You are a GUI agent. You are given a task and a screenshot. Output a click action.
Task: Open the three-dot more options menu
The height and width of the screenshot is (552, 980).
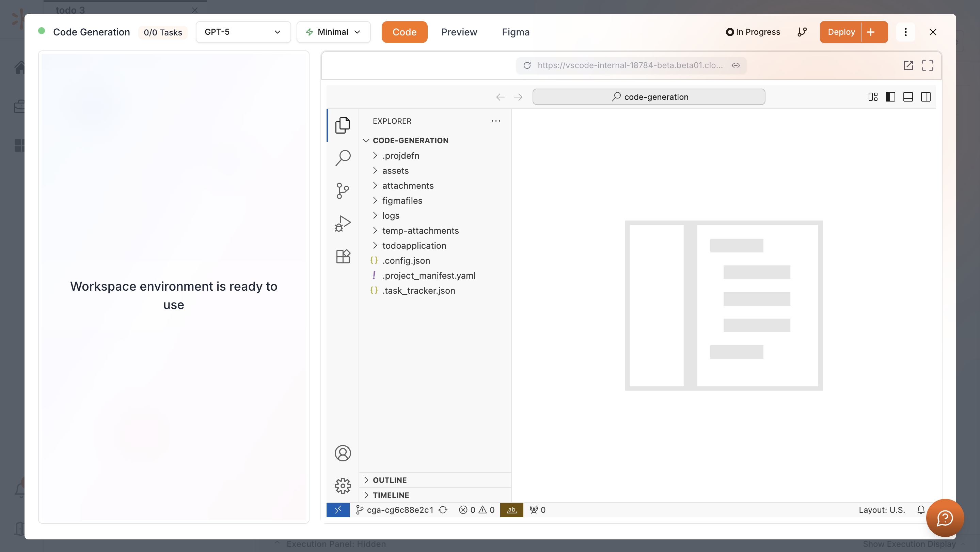click(x=905, y=32)
